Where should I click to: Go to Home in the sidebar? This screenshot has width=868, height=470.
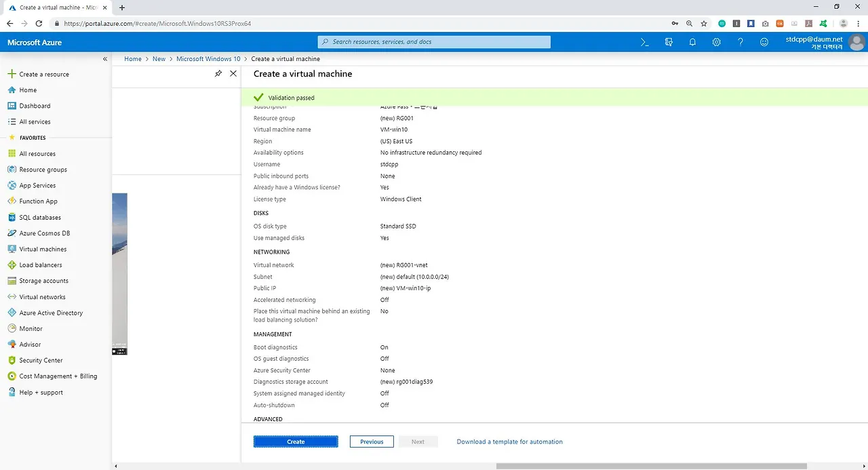tap(28, 90)
